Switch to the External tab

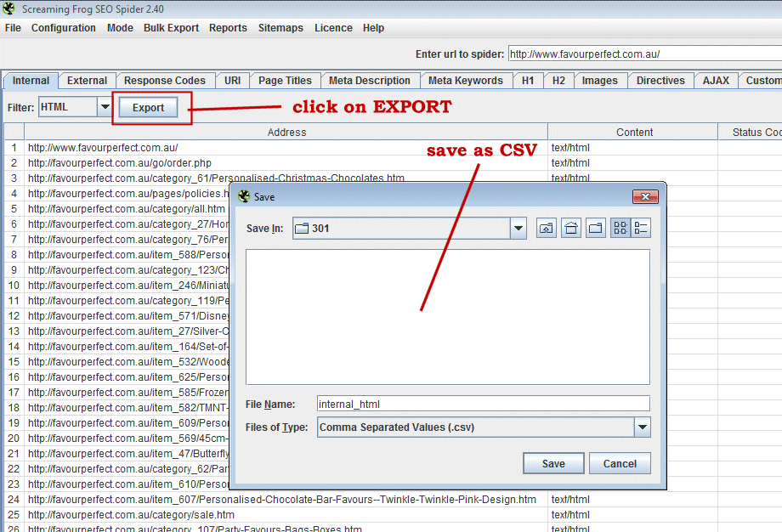[88, 81]
